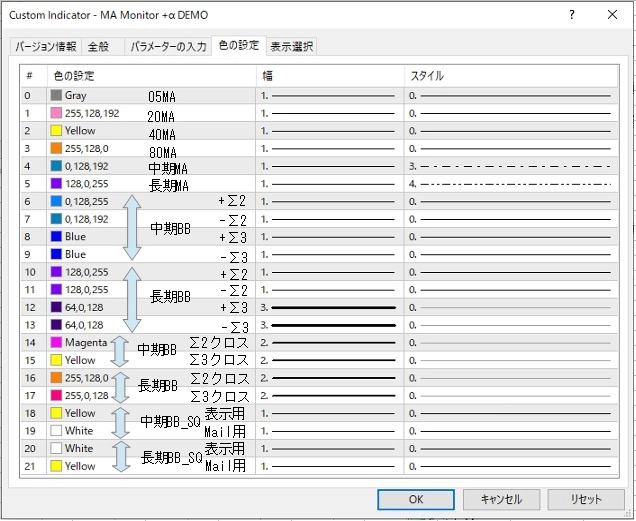Click the OK button
The height and width of the screenshot is (521, 636).
416,499
